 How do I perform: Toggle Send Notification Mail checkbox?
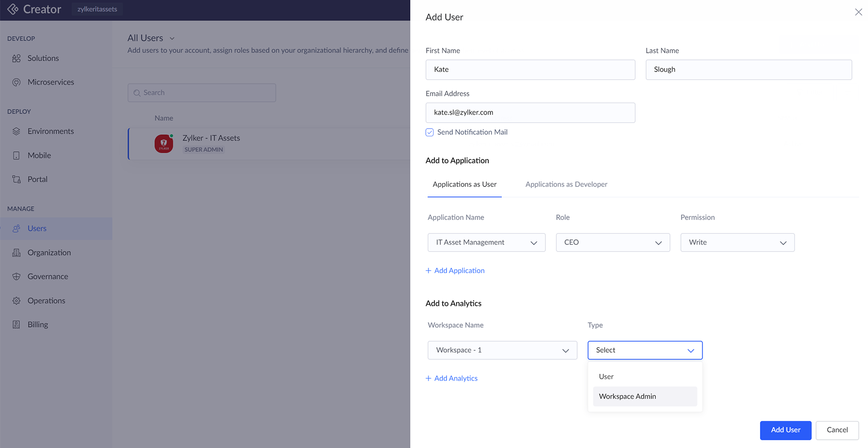(430, 132)
